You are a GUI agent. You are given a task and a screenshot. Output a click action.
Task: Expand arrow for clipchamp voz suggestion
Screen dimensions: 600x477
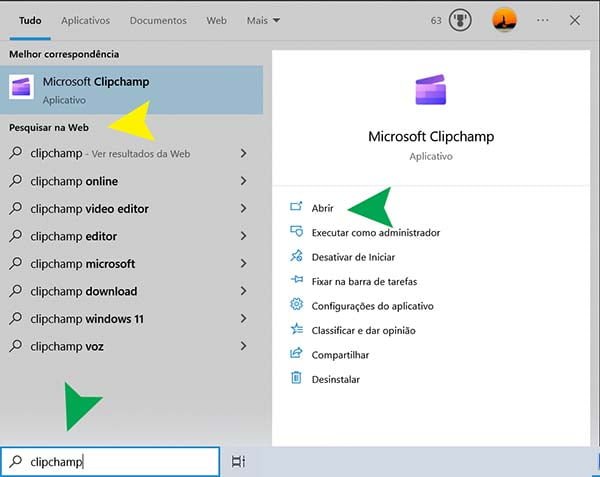[243, 346]
